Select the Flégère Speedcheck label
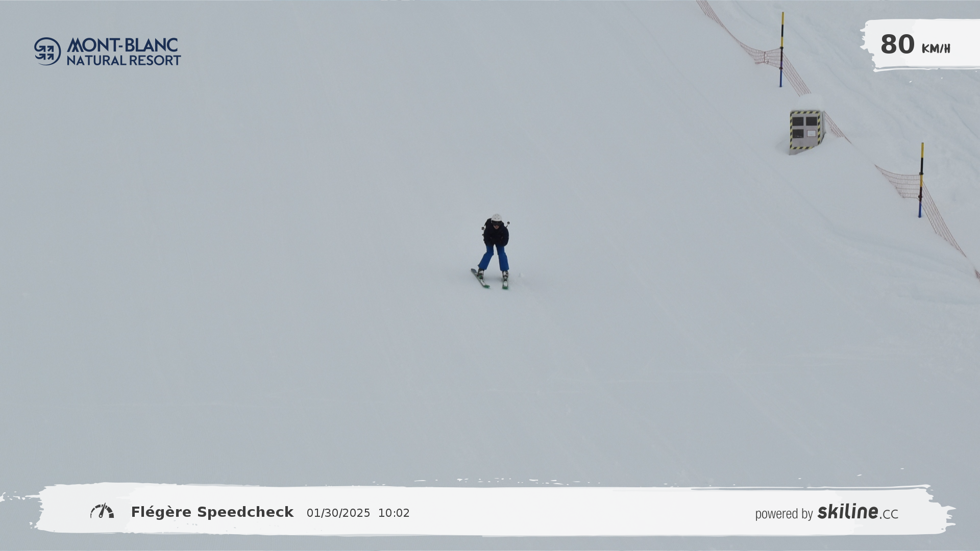Screen dimensions: 980x551 212,512
